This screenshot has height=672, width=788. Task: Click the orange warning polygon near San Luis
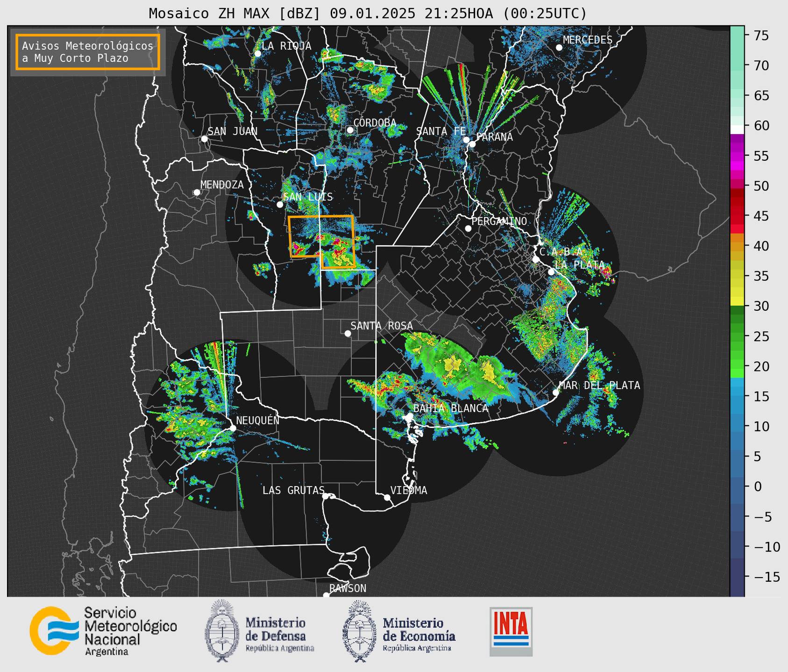[322, 242]
